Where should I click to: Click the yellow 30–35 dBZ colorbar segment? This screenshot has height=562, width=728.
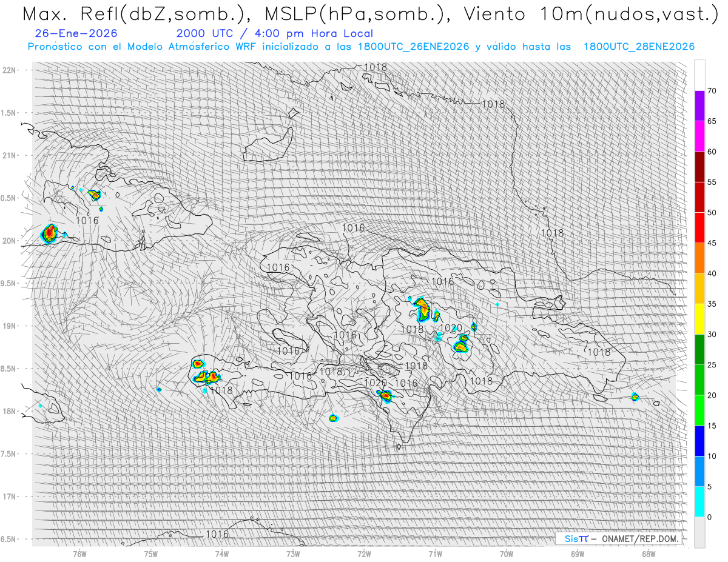click(699, 319)
